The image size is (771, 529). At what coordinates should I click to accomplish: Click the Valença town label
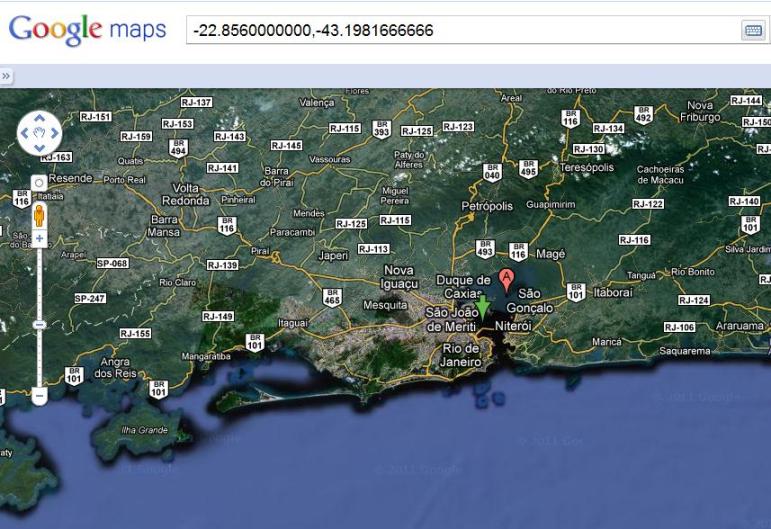point(317,103)
